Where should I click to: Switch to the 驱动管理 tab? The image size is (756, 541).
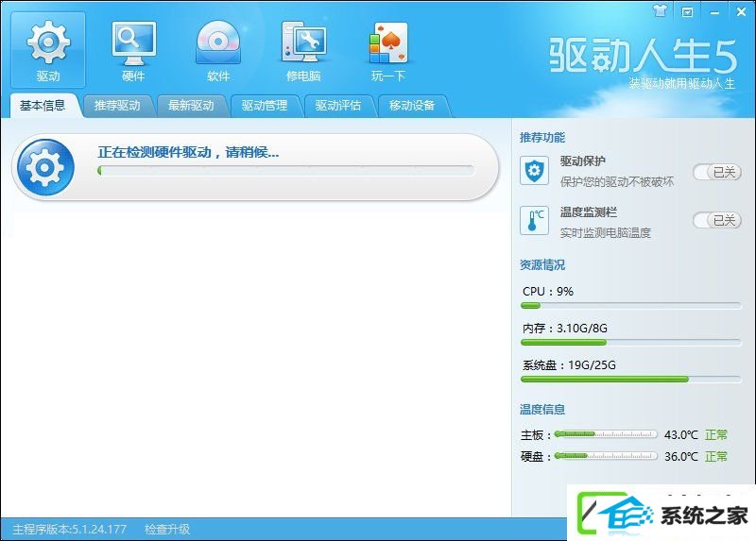point(265,106)
